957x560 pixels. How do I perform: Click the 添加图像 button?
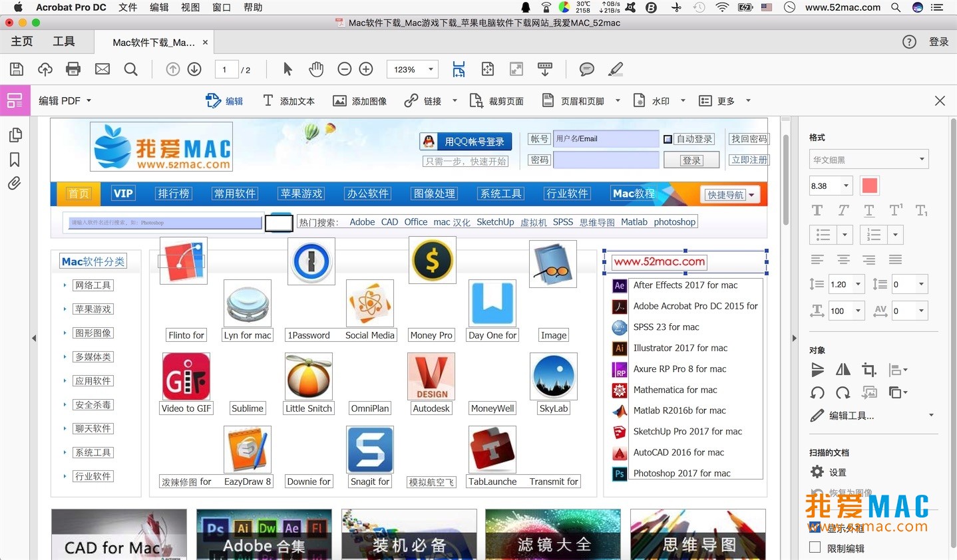click(x=360, y=101)
